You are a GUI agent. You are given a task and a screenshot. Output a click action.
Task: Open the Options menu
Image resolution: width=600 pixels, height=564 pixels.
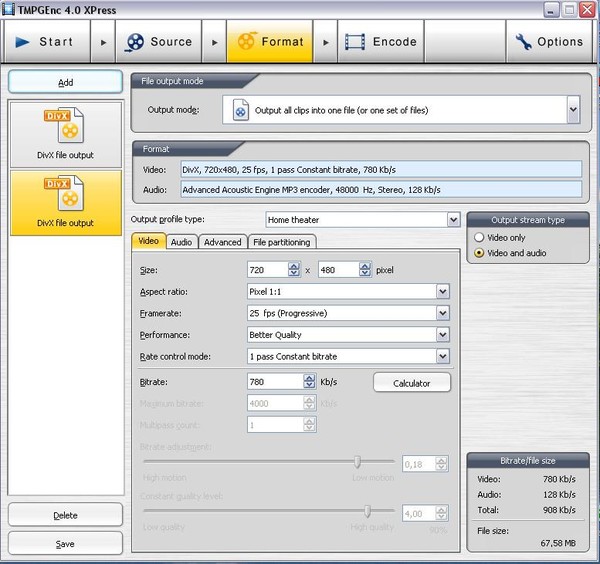(x=549, y=41)
